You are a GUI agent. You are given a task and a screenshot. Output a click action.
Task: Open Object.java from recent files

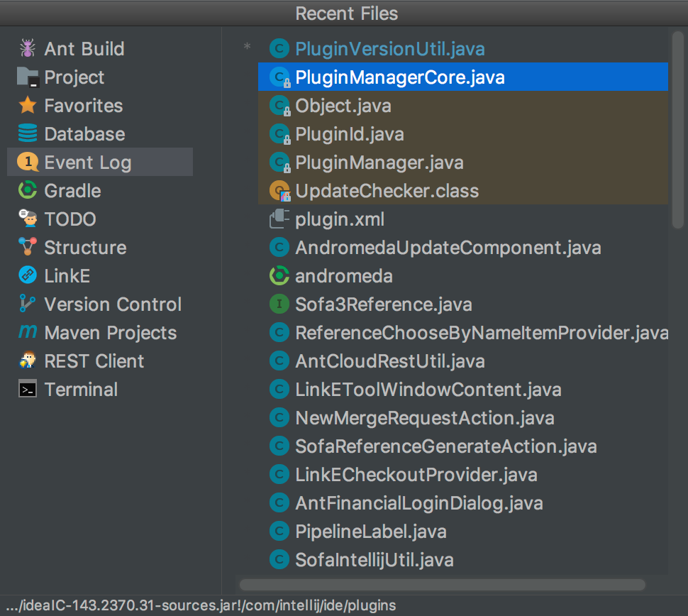click(463, 105)
